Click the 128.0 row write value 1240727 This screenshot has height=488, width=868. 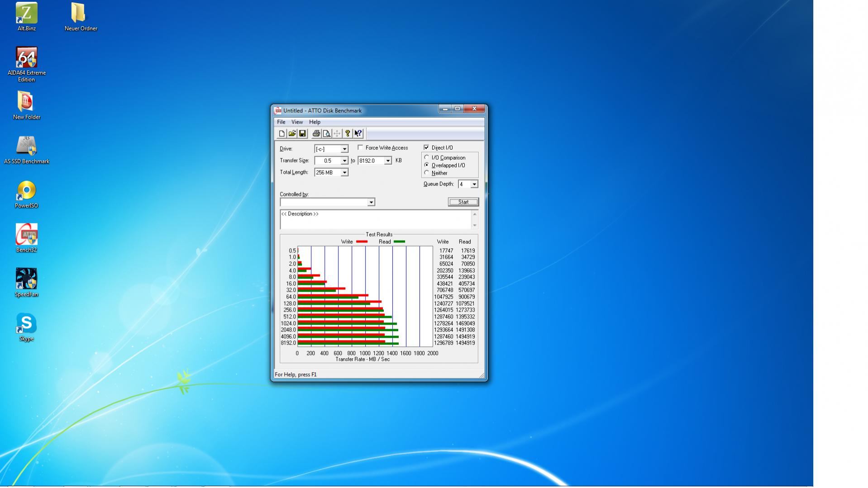click(444, 303)
